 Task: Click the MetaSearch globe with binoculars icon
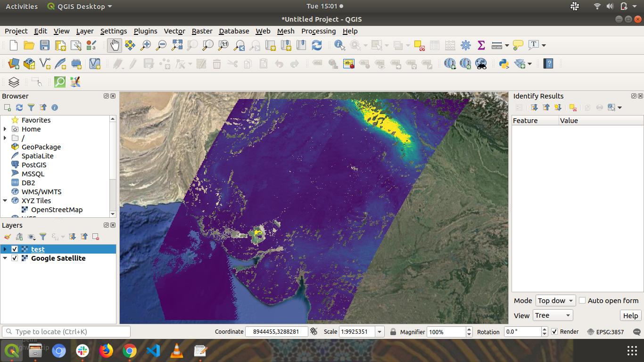pos(481,64)
